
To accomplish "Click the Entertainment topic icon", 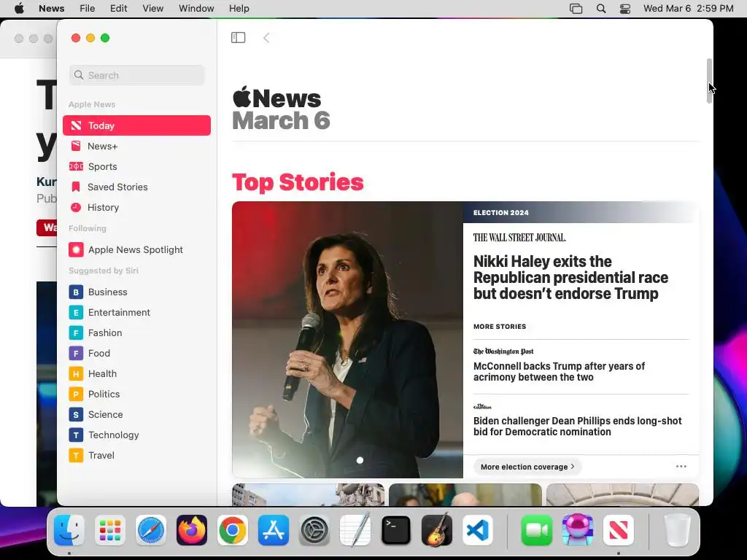I will 76,312.
